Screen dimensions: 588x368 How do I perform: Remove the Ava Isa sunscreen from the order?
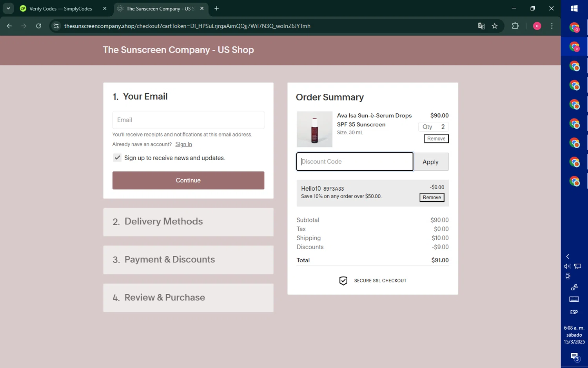click(436, 138)
